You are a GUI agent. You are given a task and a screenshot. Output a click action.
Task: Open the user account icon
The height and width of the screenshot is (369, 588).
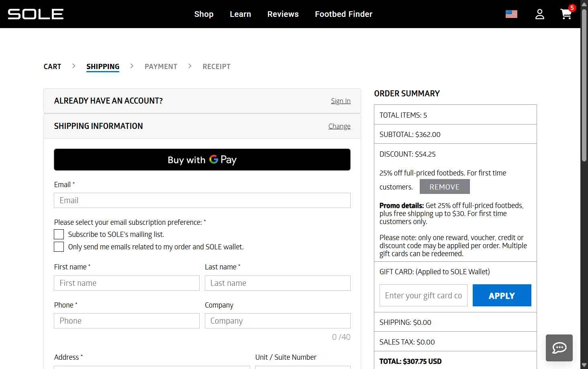coord(540,14)
